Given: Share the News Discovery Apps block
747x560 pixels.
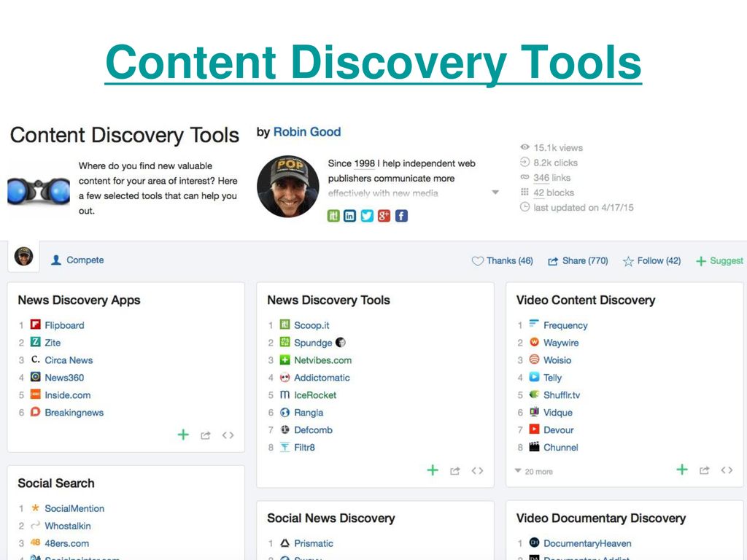Looking at the screenshot, I should tap(205, 435).
